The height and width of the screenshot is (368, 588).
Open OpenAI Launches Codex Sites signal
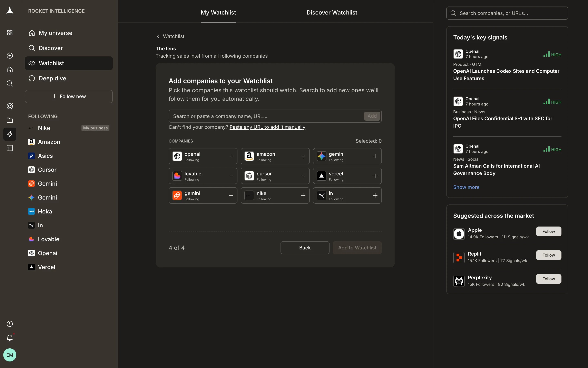tap(506, 75)
